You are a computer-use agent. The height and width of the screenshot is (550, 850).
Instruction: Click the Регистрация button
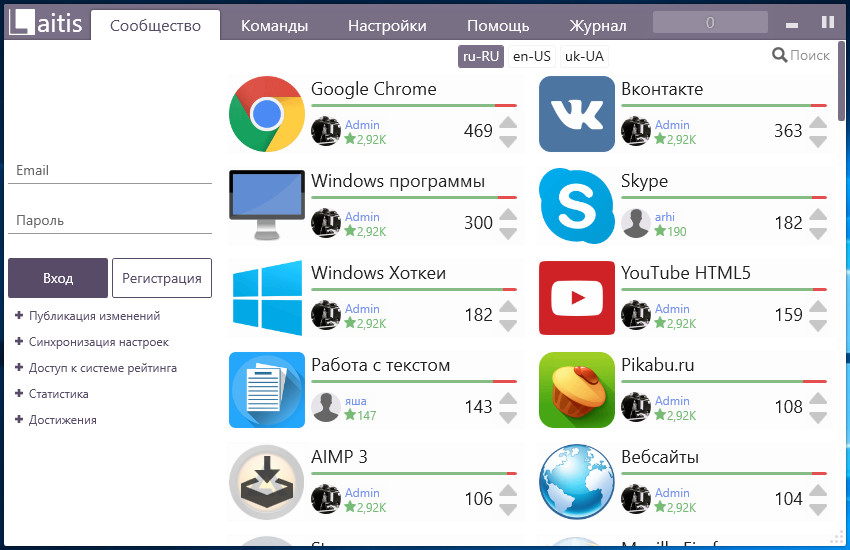click(162, 278)
